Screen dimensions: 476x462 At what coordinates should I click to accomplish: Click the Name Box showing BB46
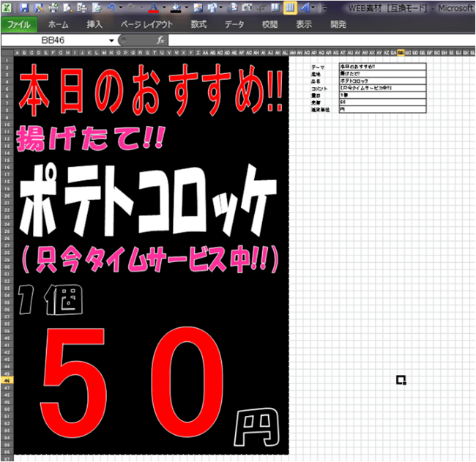coord(53,40)
